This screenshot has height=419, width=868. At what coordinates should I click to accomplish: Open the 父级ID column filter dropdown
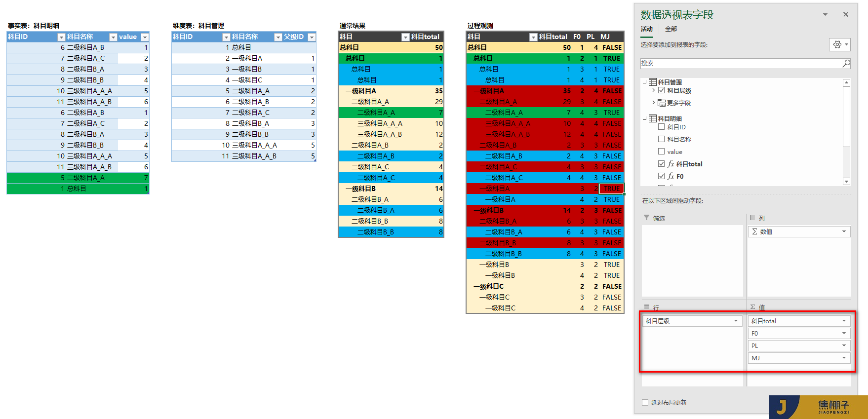pos(312,37)
